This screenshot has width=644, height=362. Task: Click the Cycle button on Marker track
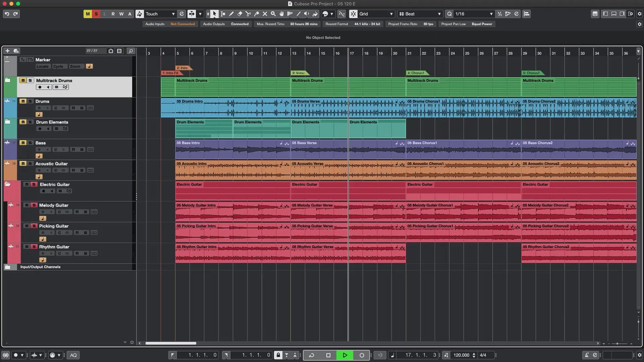[x=58, y=67]
